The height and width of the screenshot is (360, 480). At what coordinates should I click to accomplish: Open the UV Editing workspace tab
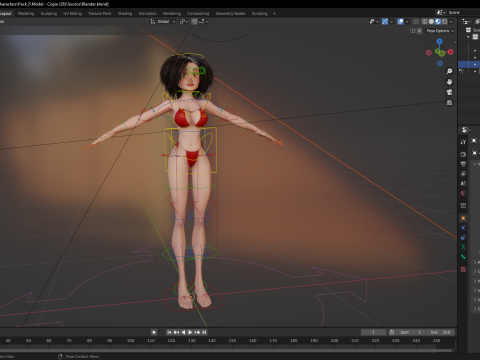[73, 14]
